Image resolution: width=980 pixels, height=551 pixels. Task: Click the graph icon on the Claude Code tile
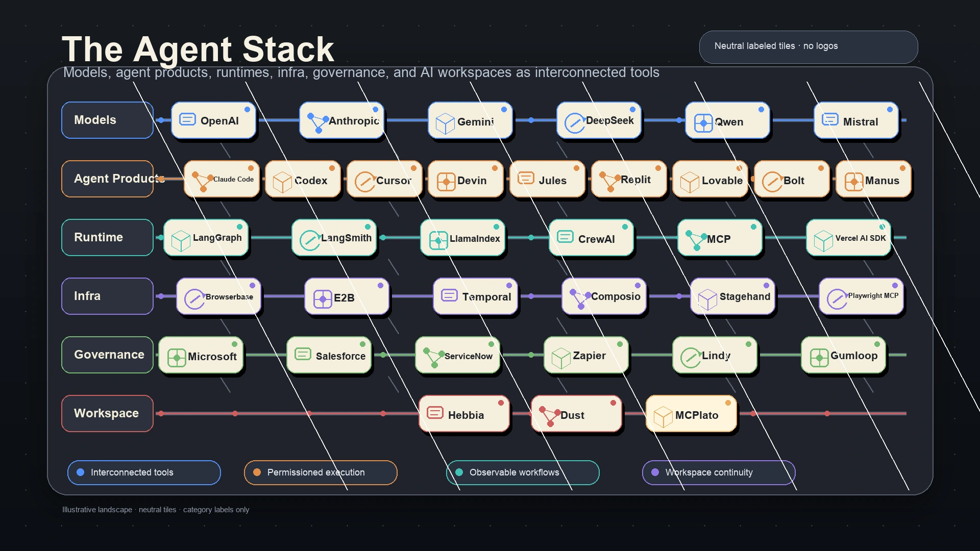pos(203,181)
